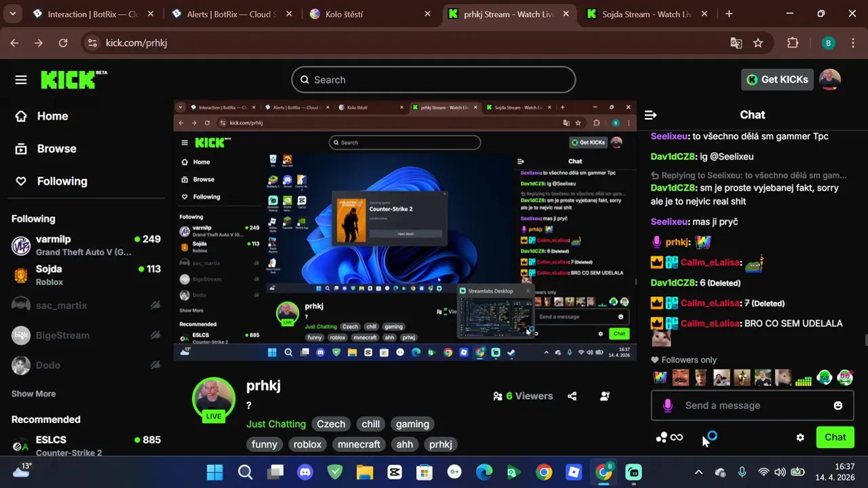Open Discord from the taskbar
868x488 pixels.
305,472
